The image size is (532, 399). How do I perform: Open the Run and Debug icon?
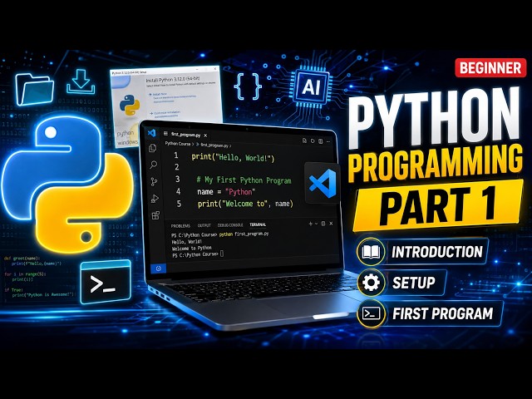(x=155, y=199)
